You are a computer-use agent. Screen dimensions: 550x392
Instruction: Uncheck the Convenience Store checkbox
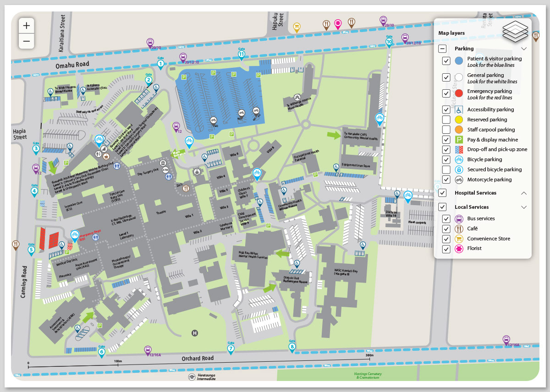(x=446, y=239)
